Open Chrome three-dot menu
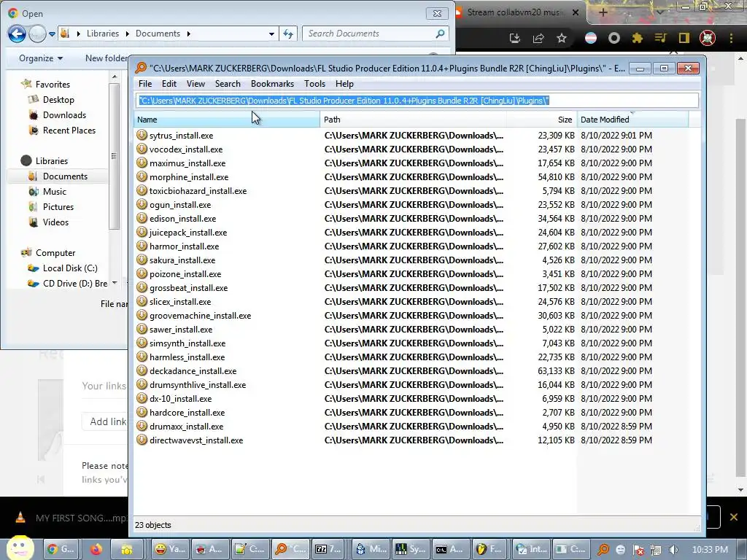The width and height of the screenshot is (747, 560). coord(731,38)
